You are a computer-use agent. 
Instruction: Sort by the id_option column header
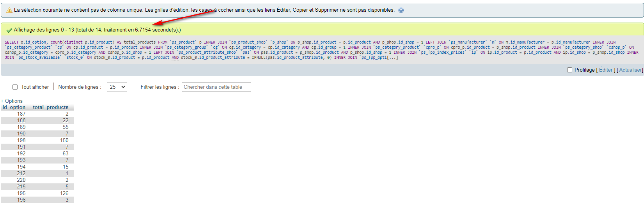14,107
